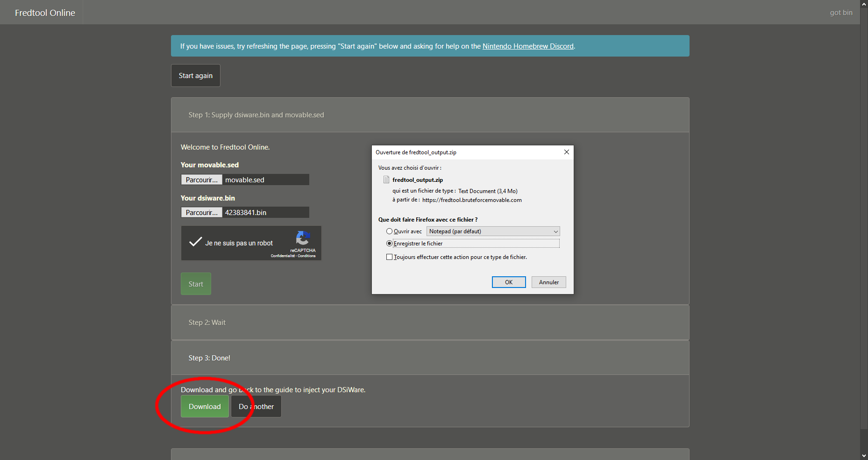This screenshot has width=868, height=460.
Task: Click the Fredtool Online header title
Action: [x=45, y=13]
